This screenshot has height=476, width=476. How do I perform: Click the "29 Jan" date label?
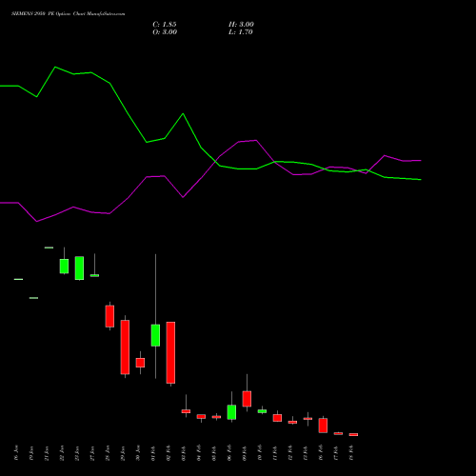pyautogui.click(x=123, y=453)
